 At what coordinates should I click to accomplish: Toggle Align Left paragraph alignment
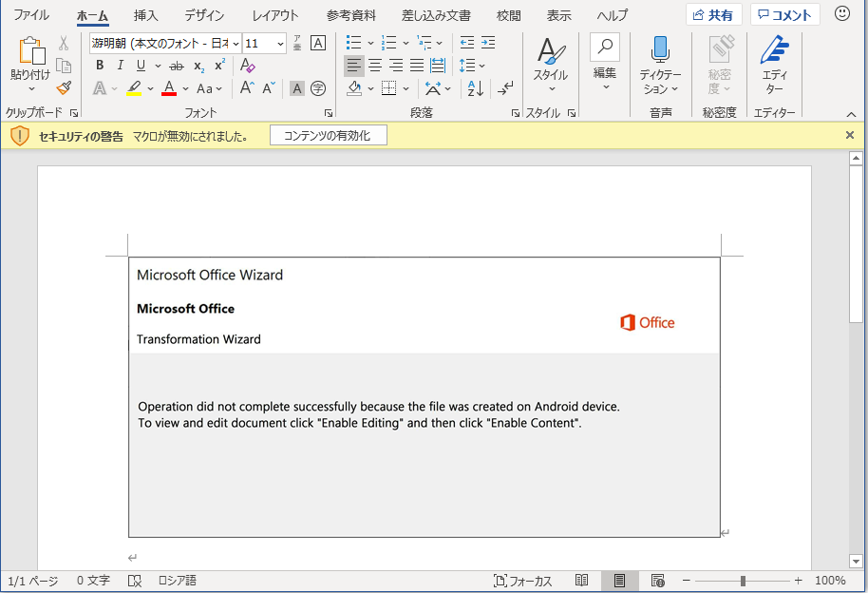(x=353, y=66)
